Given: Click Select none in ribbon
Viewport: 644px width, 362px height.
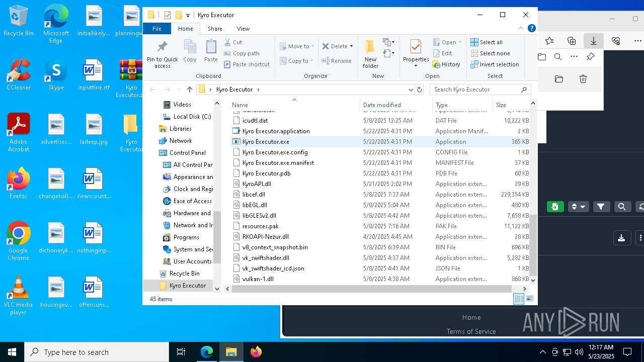Looking at the screenshot, I should 490,53.
